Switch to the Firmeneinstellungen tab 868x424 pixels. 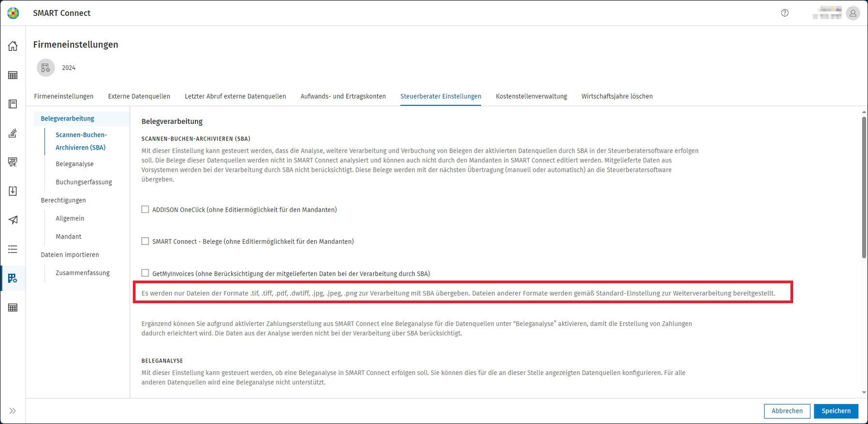(64, 96)
